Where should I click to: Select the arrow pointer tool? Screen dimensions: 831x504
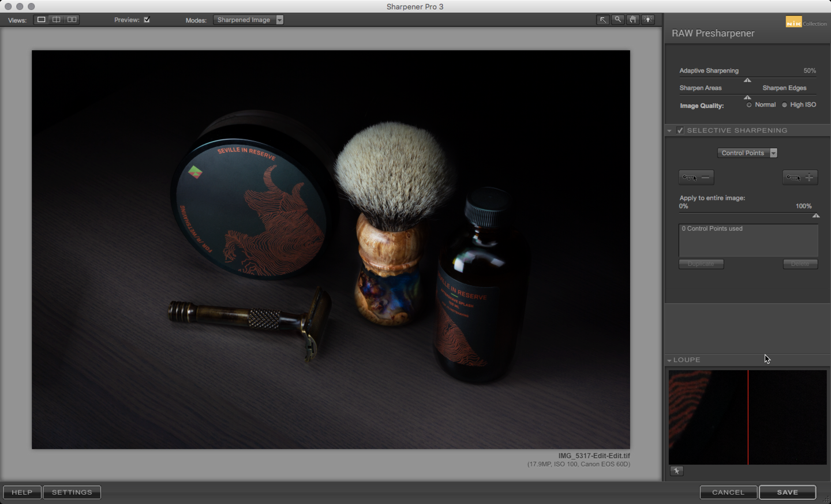point(603,20)
